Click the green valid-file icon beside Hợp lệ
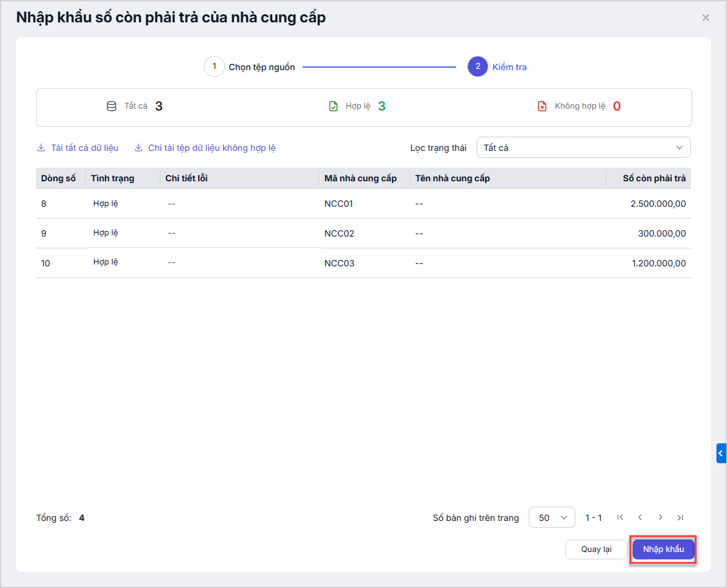 pos(334,106)
